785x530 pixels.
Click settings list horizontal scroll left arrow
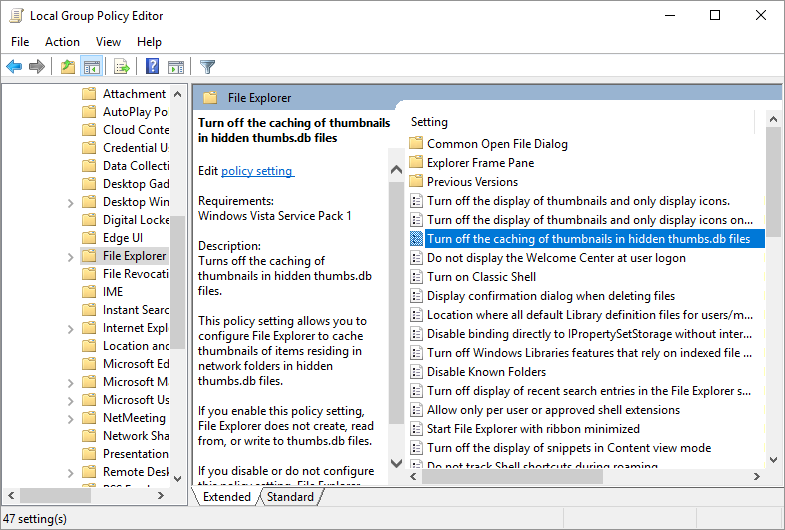tap(413, 477)
